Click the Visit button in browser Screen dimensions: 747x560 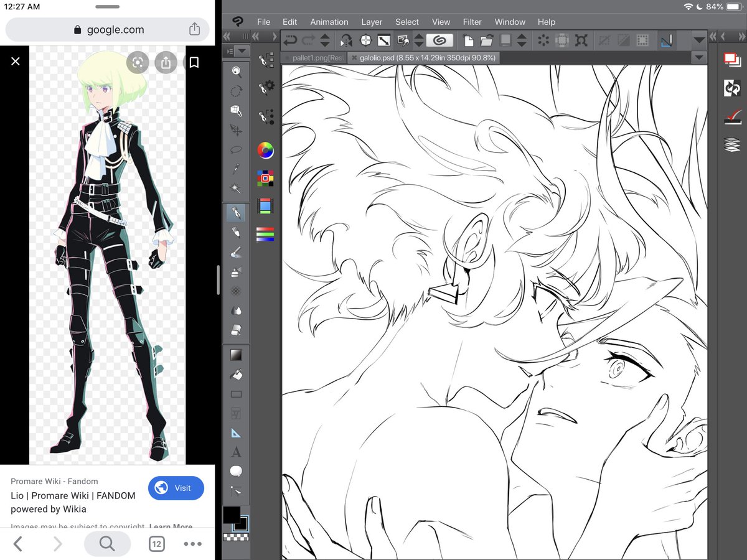(176, 488)
